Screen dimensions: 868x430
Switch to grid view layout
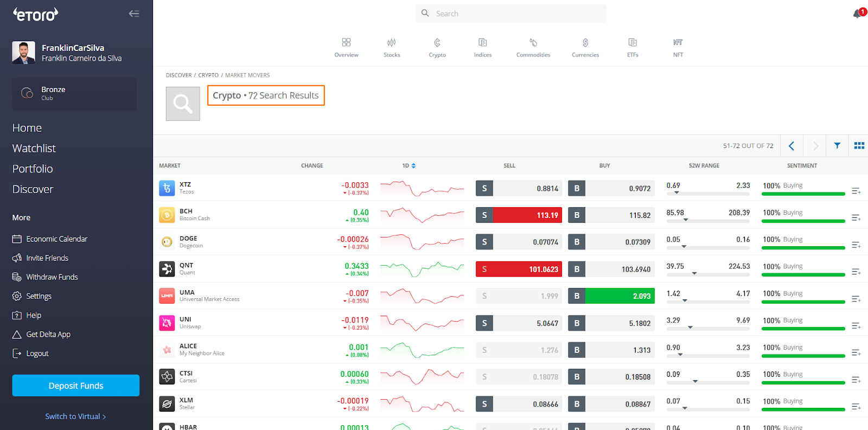859,145
